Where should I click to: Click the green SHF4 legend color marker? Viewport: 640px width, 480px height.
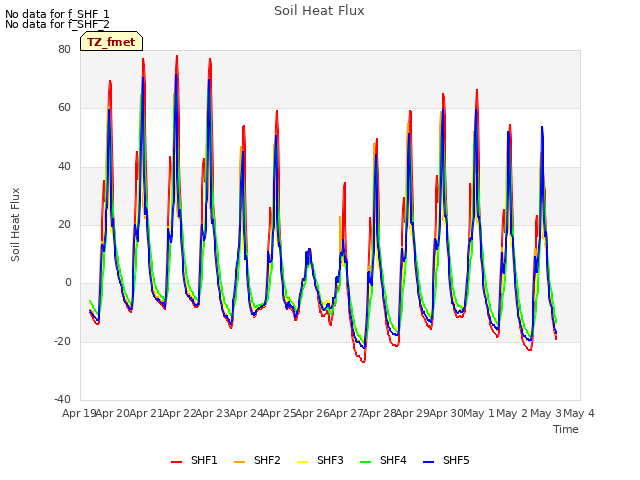coord(366,462)
